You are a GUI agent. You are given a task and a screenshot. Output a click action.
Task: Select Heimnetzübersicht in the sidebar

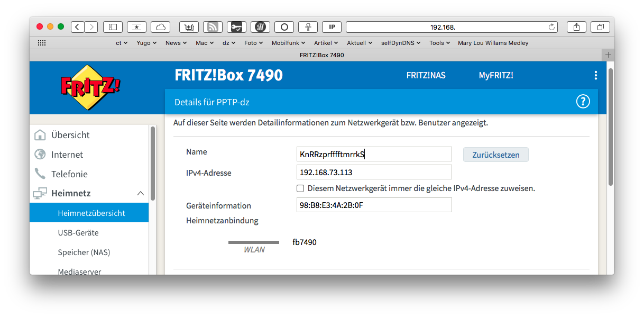click(89, 213)
